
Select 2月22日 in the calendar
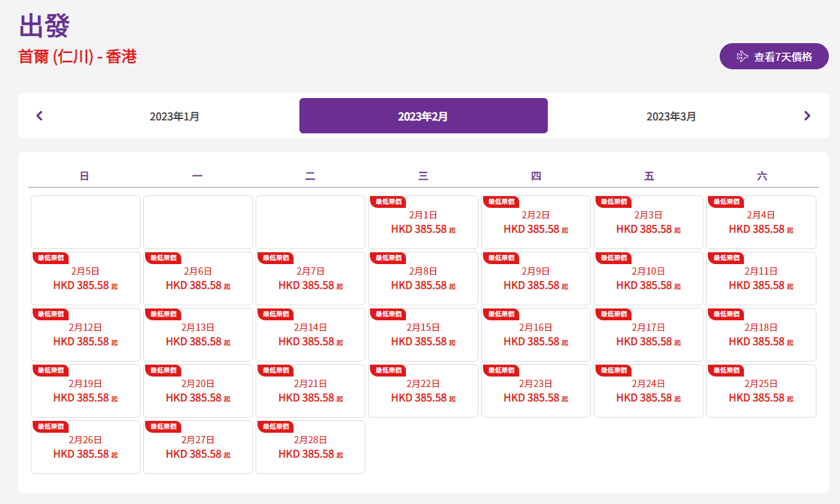click(423, 391)
